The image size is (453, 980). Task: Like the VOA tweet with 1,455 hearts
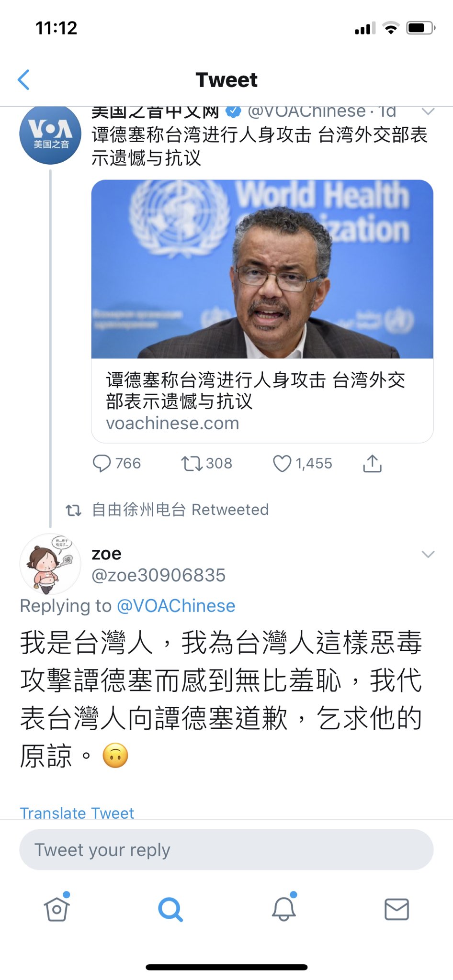click(282, 463)
